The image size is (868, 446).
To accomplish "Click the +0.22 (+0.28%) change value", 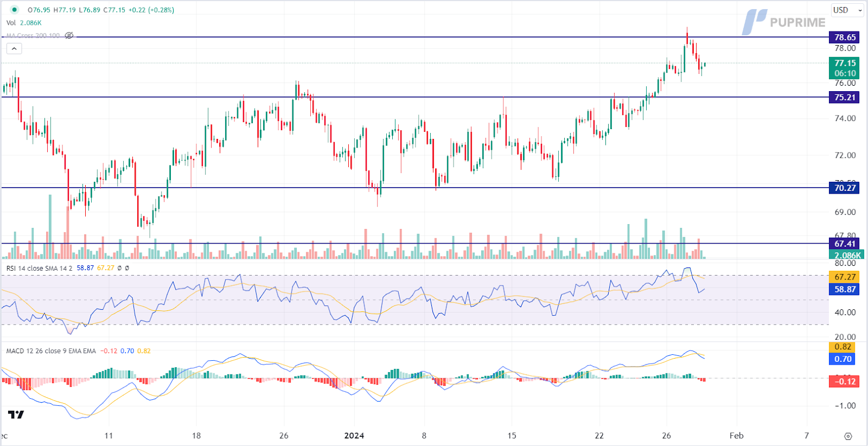I will click(x=151, y=10).
